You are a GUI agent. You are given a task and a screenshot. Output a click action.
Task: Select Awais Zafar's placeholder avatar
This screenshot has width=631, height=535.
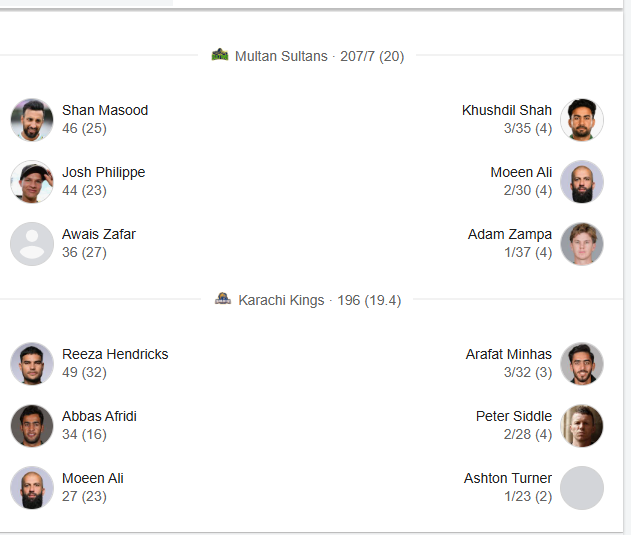(x=32, y=244)
